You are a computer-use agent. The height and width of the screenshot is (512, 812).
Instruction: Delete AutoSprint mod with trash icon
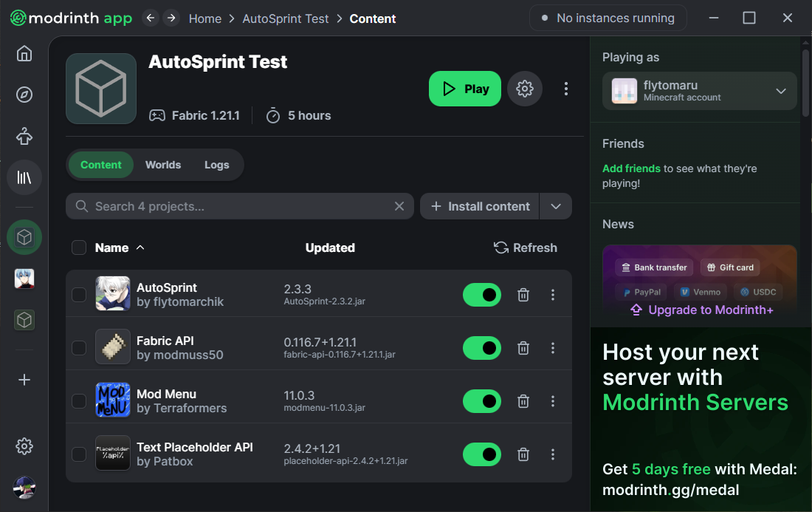tap(523, 295)
